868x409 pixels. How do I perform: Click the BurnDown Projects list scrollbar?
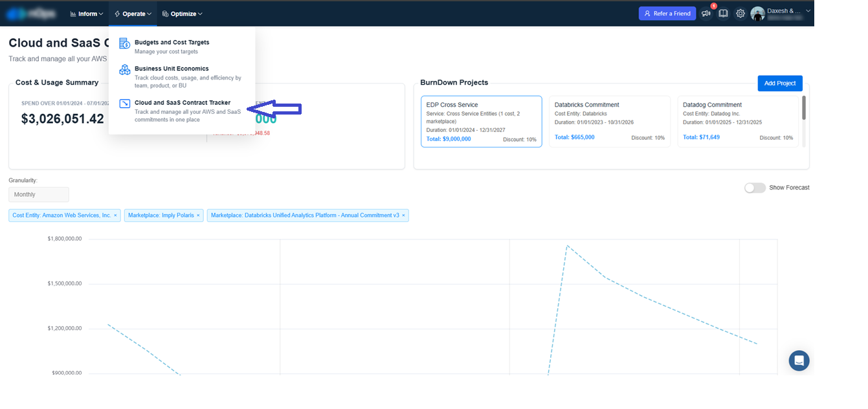click(804, 108)
